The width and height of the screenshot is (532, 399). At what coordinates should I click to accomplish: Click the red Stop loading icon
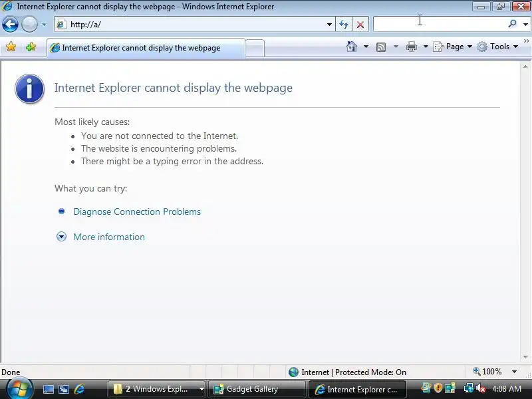[x=360, y=25]
